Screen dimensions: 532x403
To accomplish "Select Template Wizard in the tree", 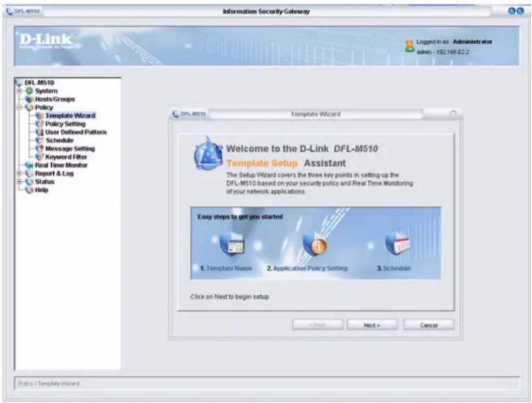I will coord(70,116).
